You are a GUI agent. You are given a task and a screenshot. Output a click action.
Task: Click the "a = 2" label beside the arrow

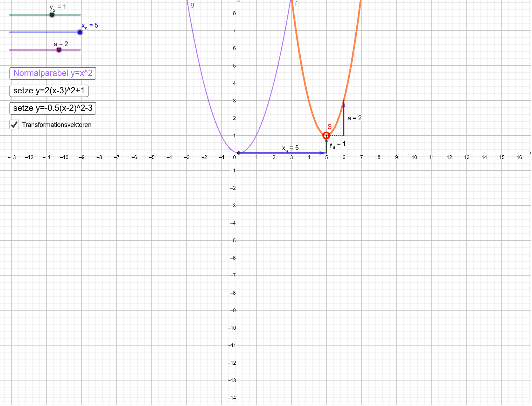coord(355,119)
